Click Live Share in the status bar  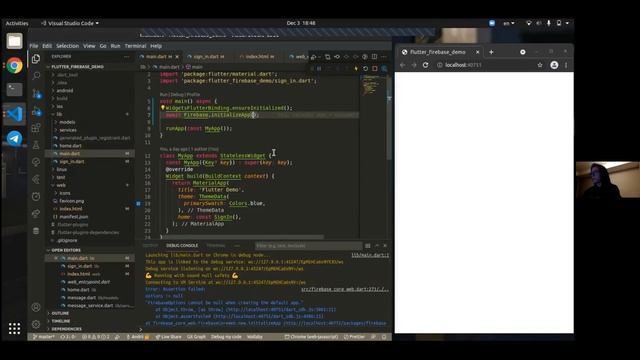[x=169, y=337]
